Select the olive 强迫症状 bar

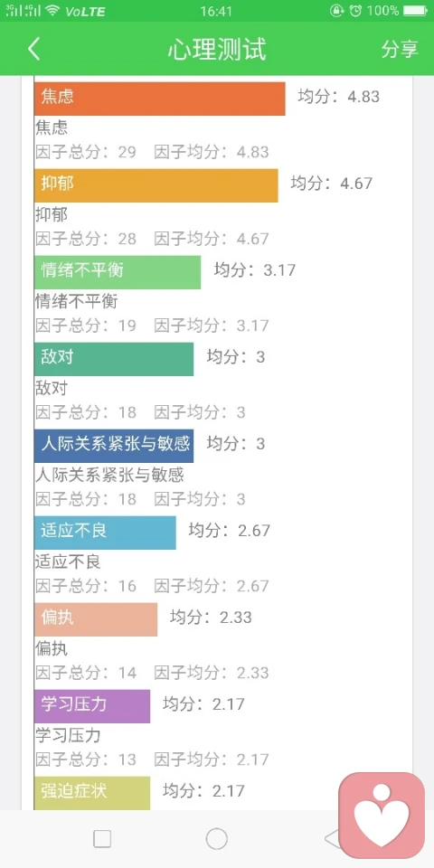point(92,793)
